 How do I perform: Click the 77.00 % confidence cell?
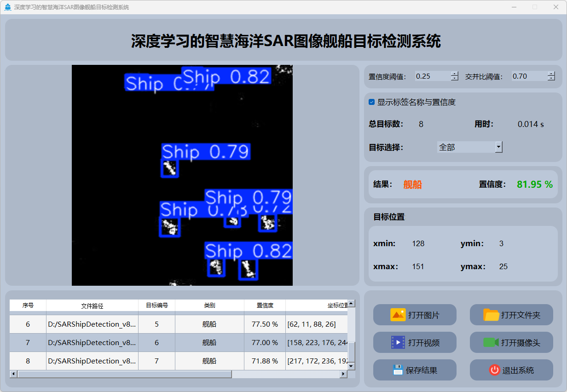click(265, 343)
